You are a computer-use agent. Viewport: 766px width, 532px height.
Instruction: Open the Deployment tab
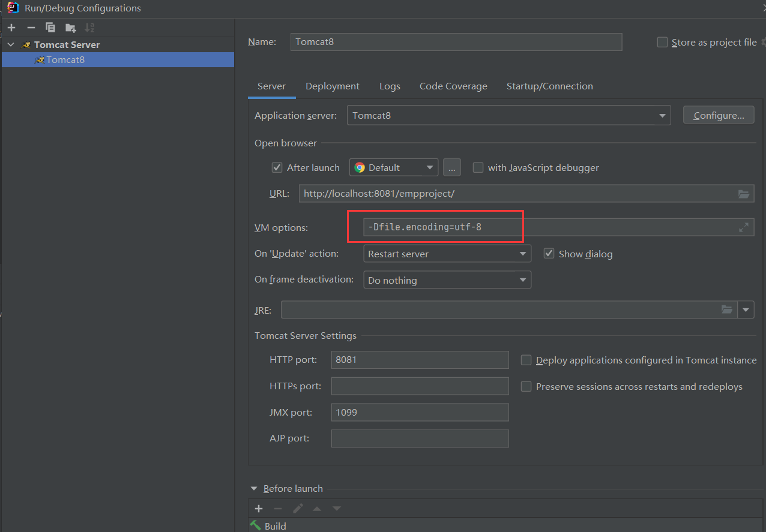[333, 86]
